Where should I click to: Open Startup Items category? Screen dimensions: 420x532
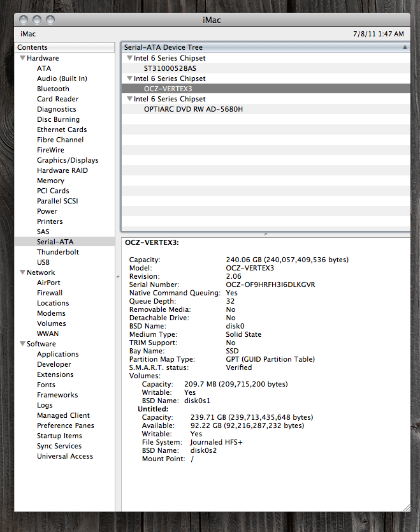tap(59, 436)
